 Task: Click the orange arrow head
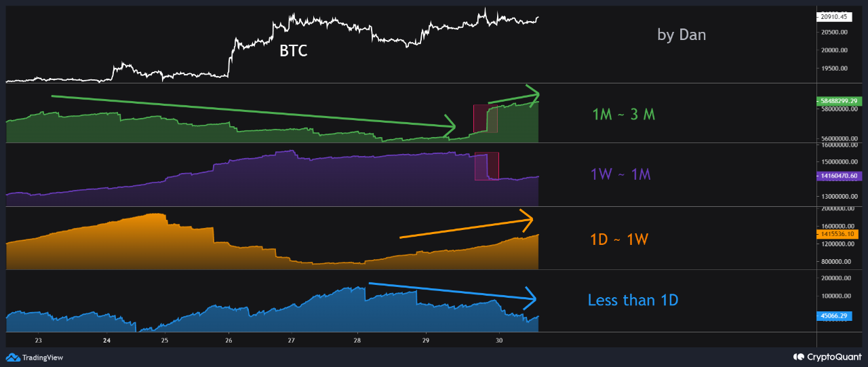point(527,218)
